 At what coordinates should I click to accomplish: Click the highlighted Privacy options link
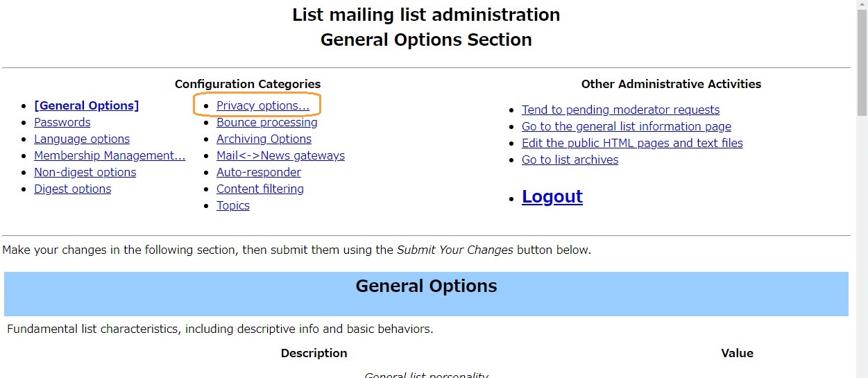[263, 105]
